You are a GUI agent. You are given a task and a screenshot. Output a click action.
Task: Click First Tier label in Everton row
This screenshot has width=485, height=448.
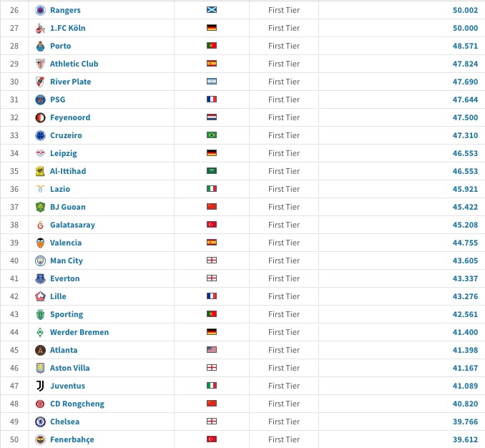click(284, 278)
